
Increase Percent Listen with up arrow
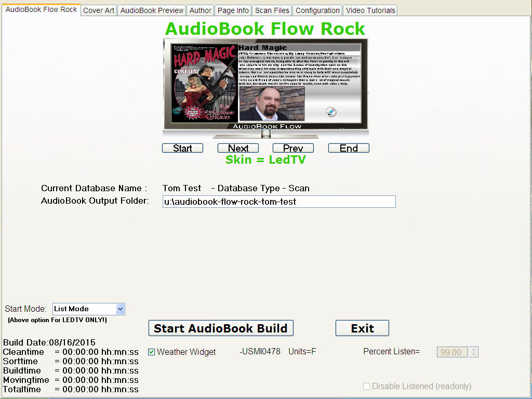474,350
